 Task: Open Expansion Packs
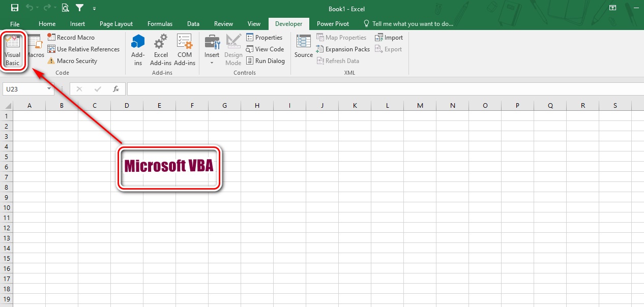coord(343,49)
